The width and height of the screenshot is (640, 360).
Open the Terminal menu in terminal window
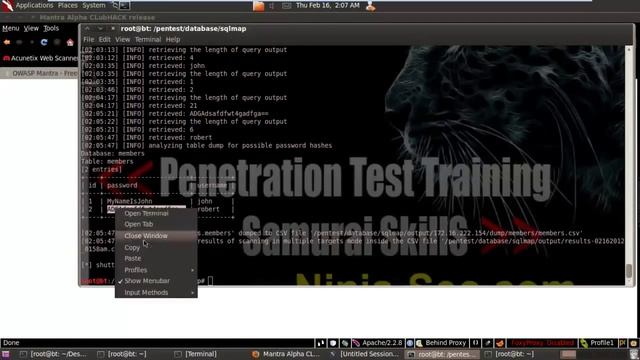point(148,40)
